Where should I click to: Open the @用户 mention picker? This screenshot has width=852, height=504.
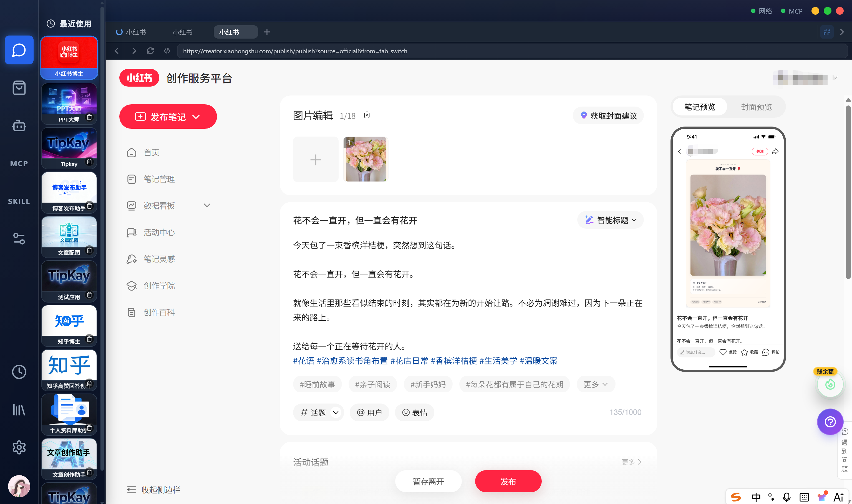369,412
